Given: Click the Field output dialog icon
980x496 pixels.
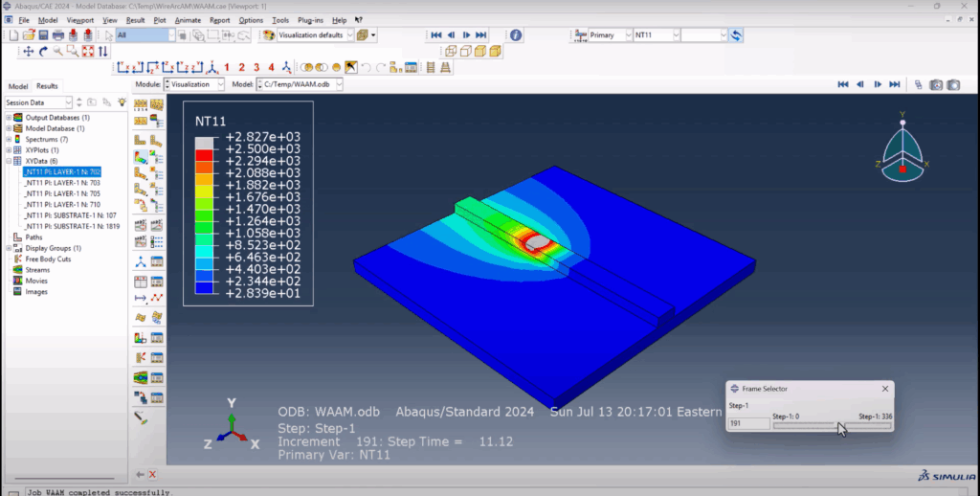Looking at the screenshot, I should click(x=581, y=35).
